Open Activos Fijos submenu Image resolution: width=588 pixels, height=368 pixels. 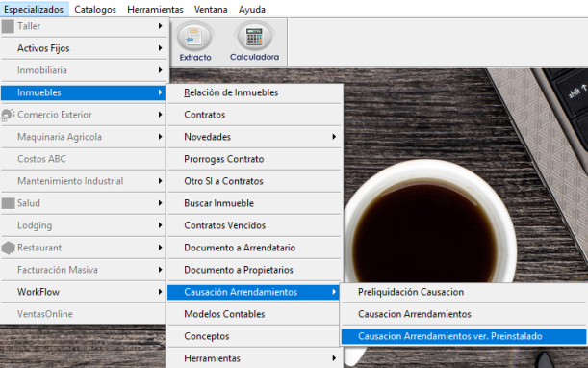[84, 48]
